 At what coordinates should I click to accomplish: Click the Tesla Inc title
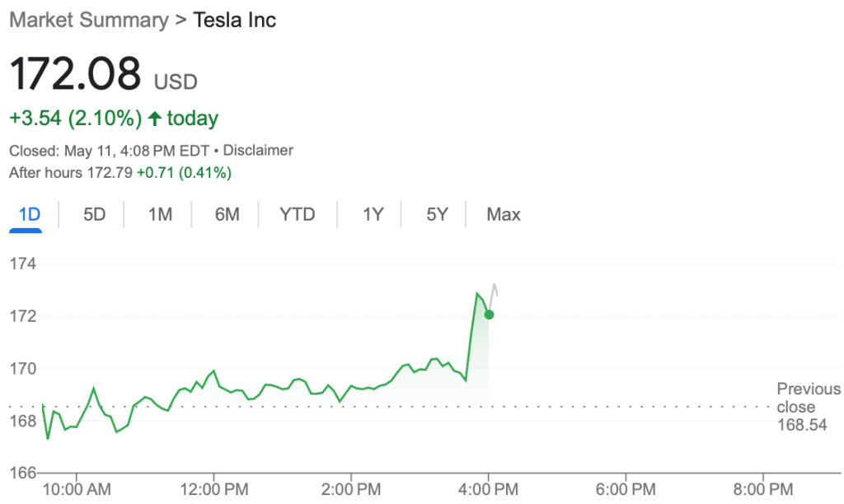point(234,20)
